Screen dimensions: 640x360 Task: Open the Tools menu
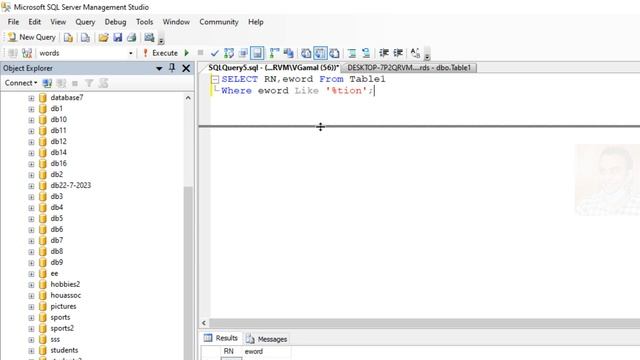[x=144, y=22]
